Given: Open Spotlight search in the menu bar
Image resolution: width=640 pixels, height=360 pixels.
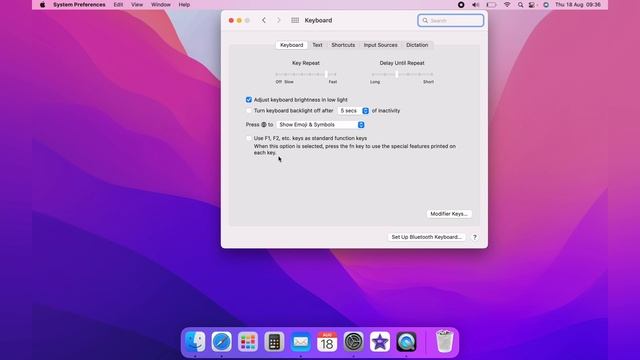Looking at the screenshot, I should 520,4.
